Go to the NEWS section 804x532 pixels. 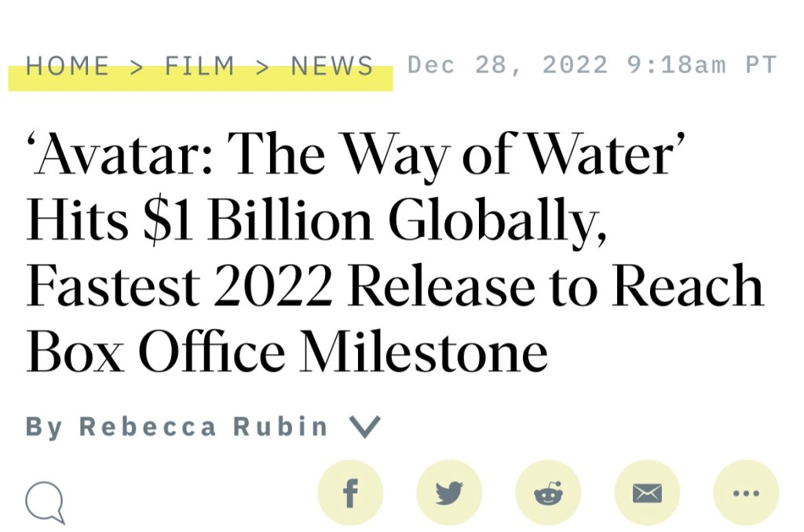point(332,66)
